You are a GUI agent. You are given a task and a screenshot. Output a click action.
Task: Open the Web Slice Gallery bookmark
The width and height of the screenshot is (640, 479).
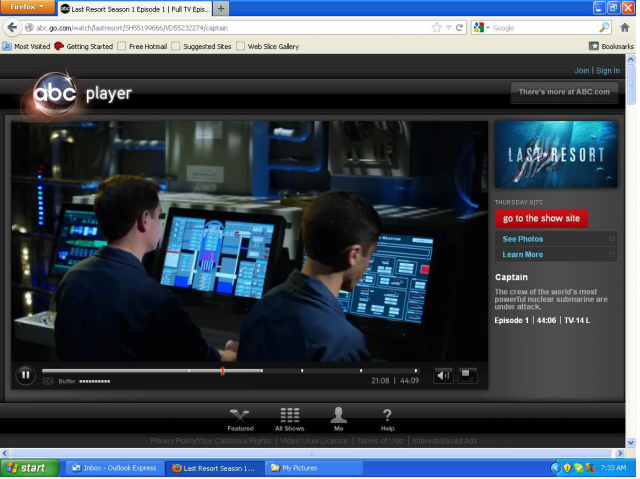tap(269, 47)
